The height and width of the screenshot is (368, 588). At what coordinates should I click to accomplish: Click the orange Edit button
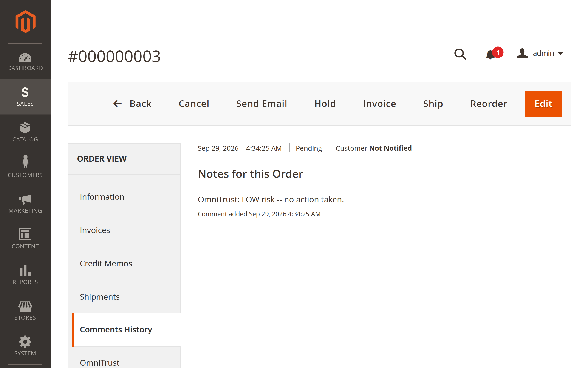click(x=543, y=104)
